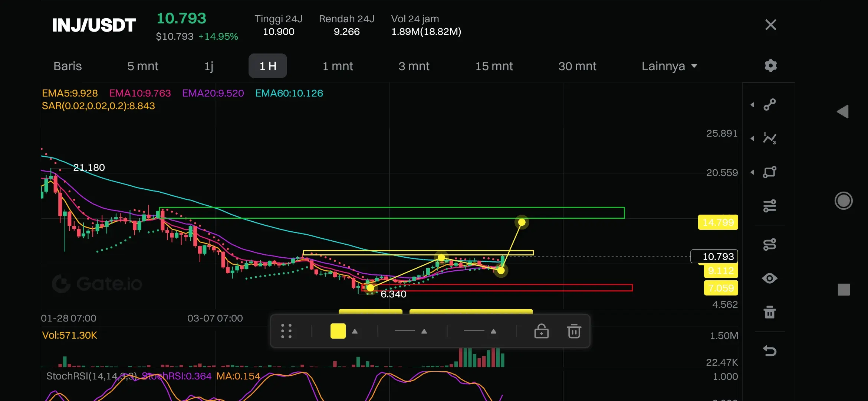This screenshot has width=868, height=401.
Task: Switch to Baris line chart
Action: click(x=68, y=66)
